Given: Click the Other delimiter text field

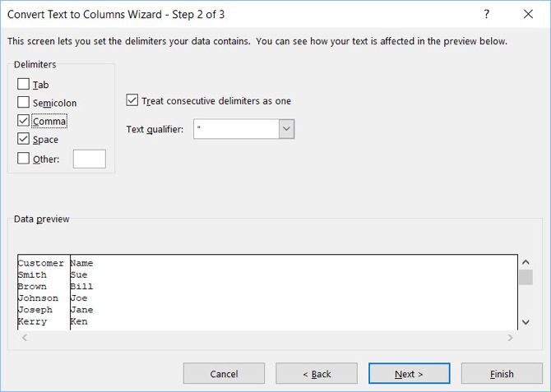Looking at the screenshot, I should (x=89, y=159).
